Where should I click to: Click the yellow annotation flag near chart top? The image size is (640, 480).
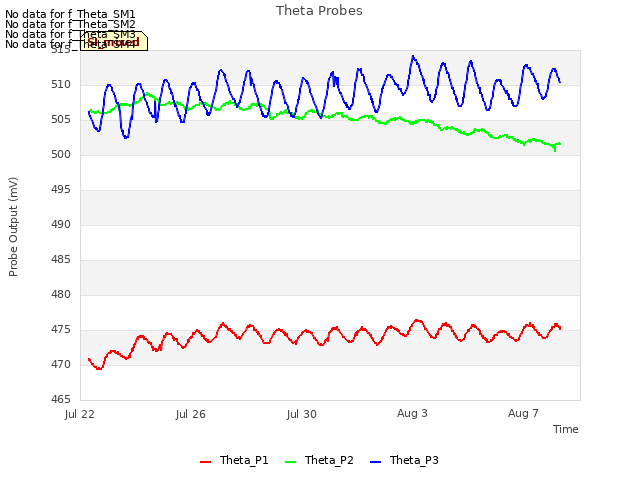click(x=114, y=41)
